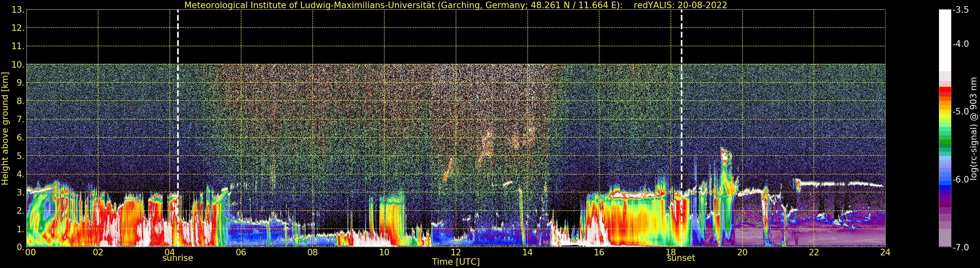Viewport: 980px width, 268px height.
Task: Click the '22' time tick label
Action: click(x=814, y=252)
